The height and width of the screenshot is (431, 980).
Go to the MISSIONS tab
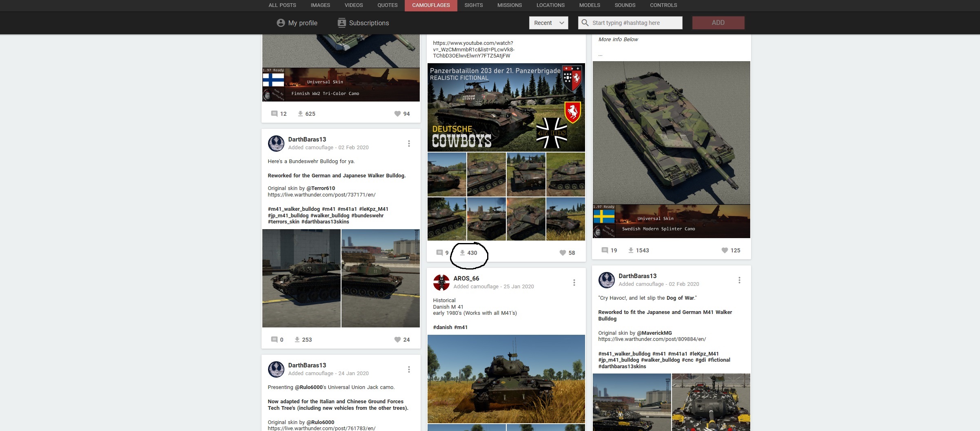tap(510, 5)
